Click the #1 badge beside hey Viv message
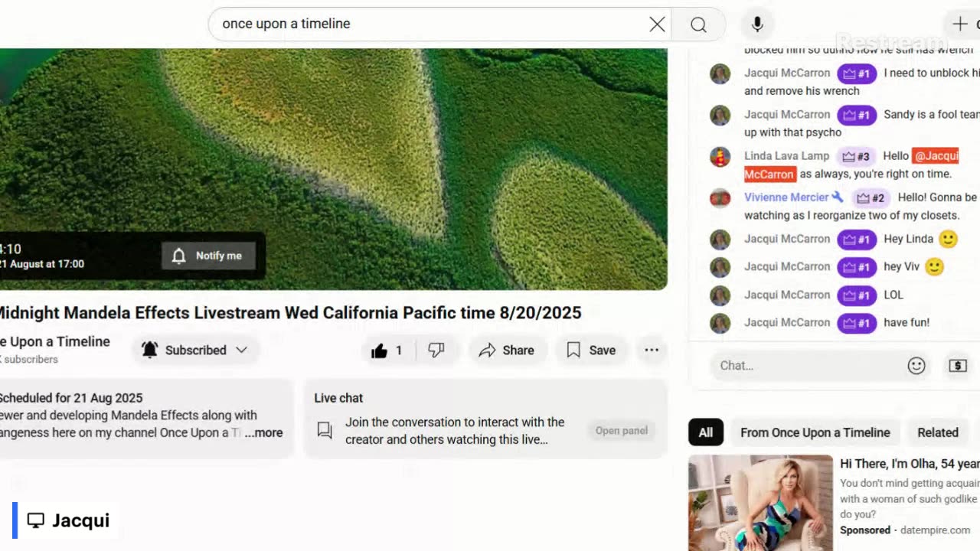 pos(857,267)
